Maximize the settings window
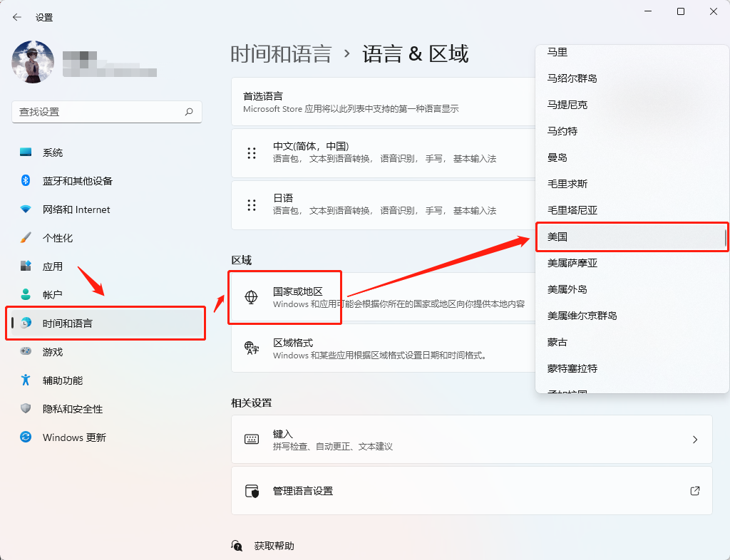 pos(681,11)
